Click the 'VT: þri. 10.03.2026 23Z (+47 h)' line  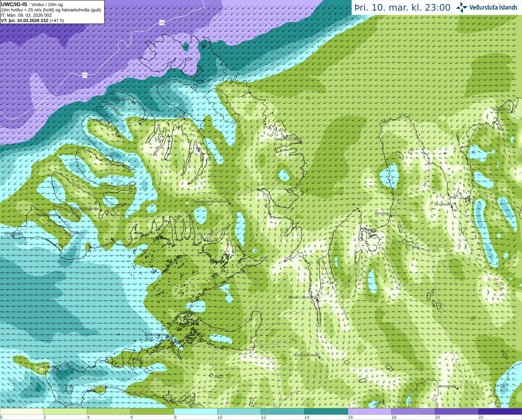[x=32, y=20]
